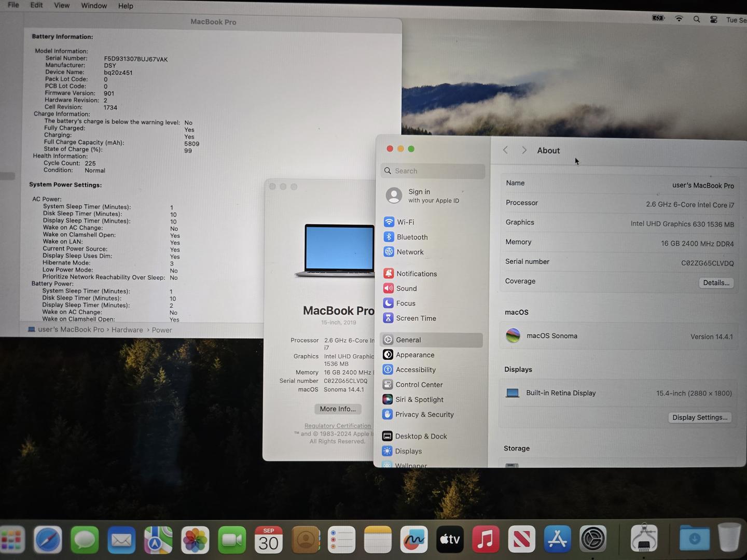Image resolution: width=747 pixels, height=560 pixels.
Task: Open Sound settings in sidebar
Action: click(406, 288)
